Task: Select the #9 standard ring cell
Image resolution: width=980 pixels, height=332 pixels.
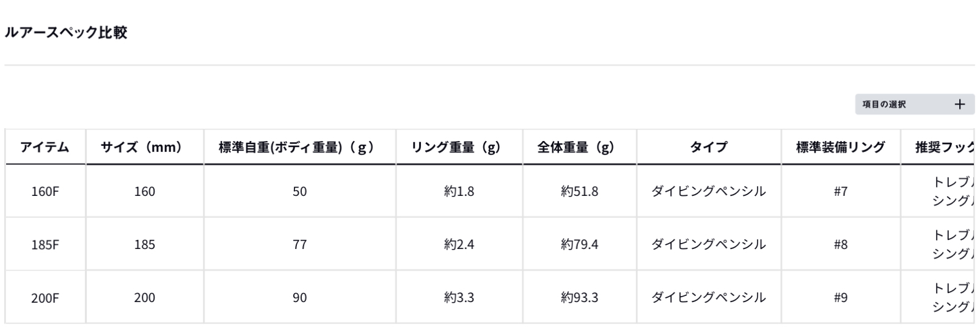Action: pos(841,298)
